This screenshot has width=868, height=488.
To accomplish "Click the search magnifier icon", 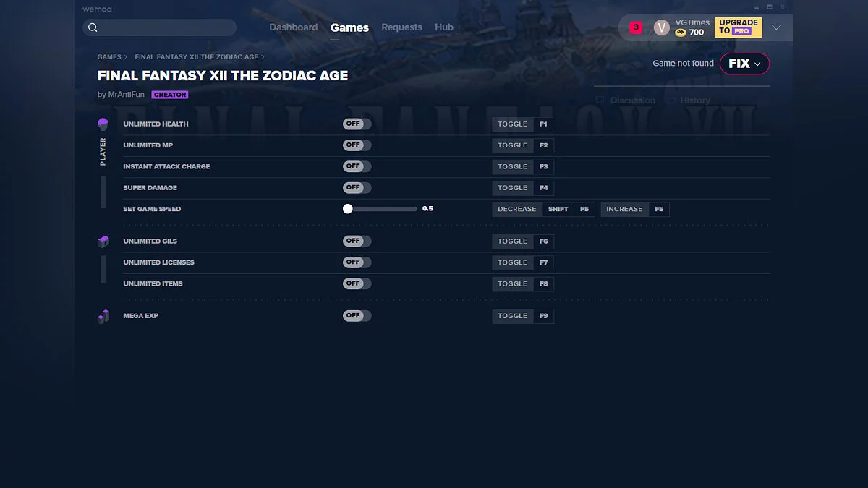I will pyautogui.click(x=93, y=27).
